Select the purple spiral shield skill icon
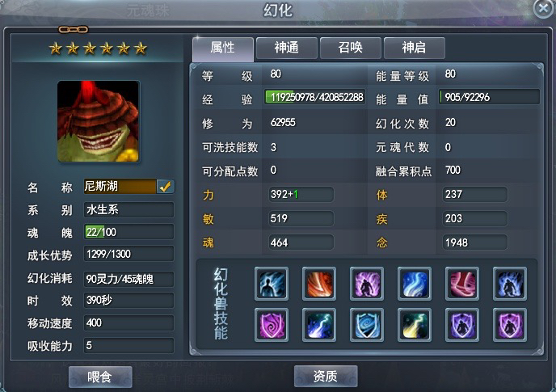This screenshot has height=392, width=556. (x=272, y=325)
